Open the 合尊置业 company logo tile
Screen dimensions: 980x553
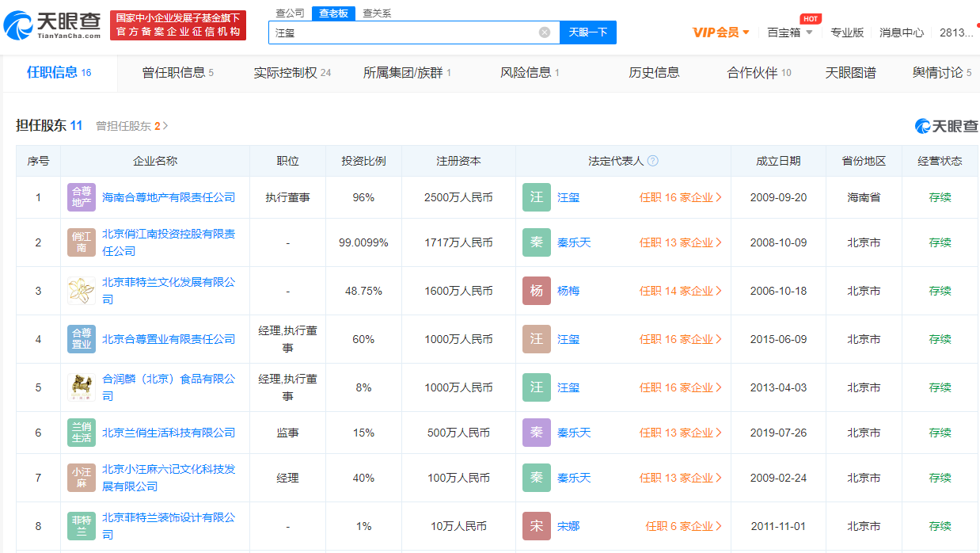[x=82, y=339]
